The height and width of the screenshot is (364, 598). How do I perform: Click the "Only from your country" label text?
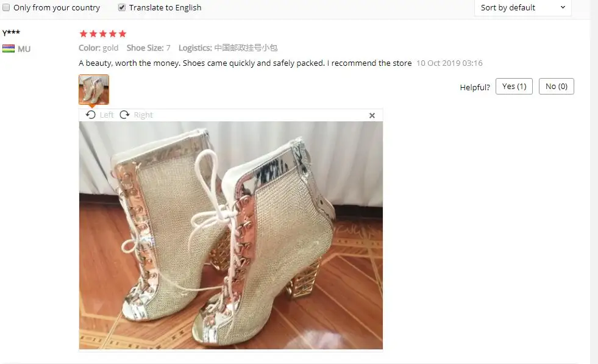pos(57,8)
